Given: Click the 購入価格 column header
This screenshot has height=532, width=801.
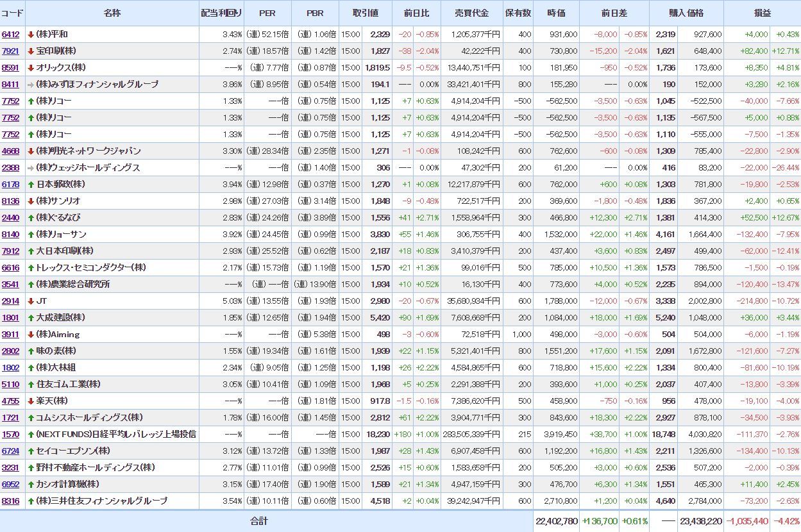Looking at the screenshot, I should (686, 13).
